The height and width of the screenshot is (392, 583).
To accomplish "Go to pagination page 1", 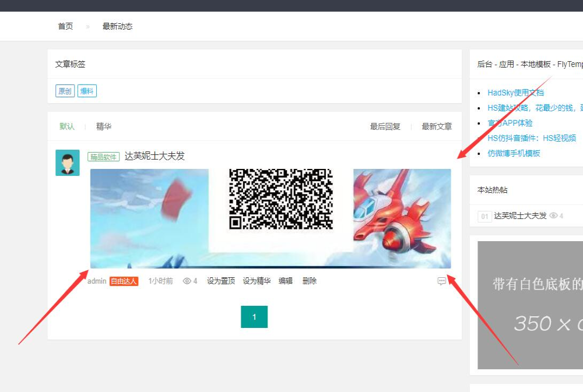I will point(254,317).
